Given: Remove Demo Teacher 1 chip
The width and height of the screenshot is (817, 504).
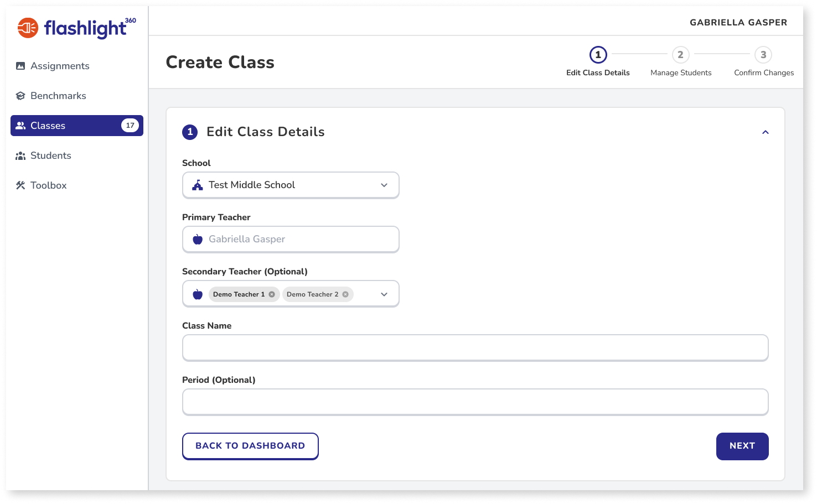Looking at the screenshot, I should tap(272, 294).
